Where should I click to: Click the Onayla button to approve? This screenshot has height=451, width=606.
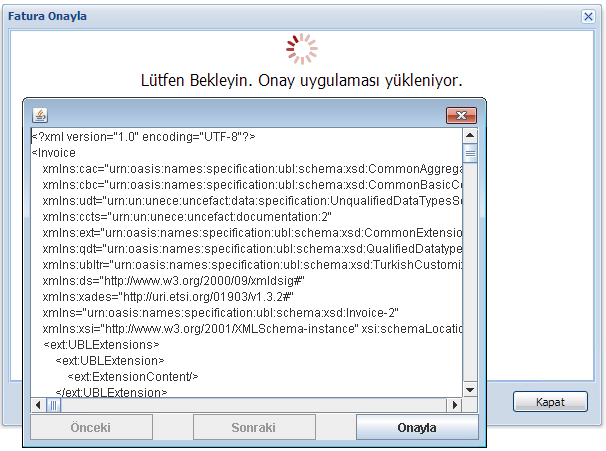click(417, 427)
